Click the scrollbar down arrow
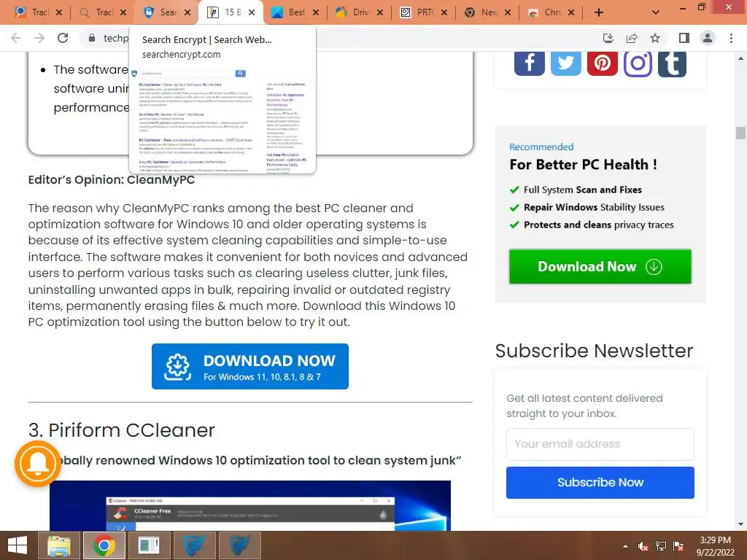 pyautogui.click(x=740, y=524)
